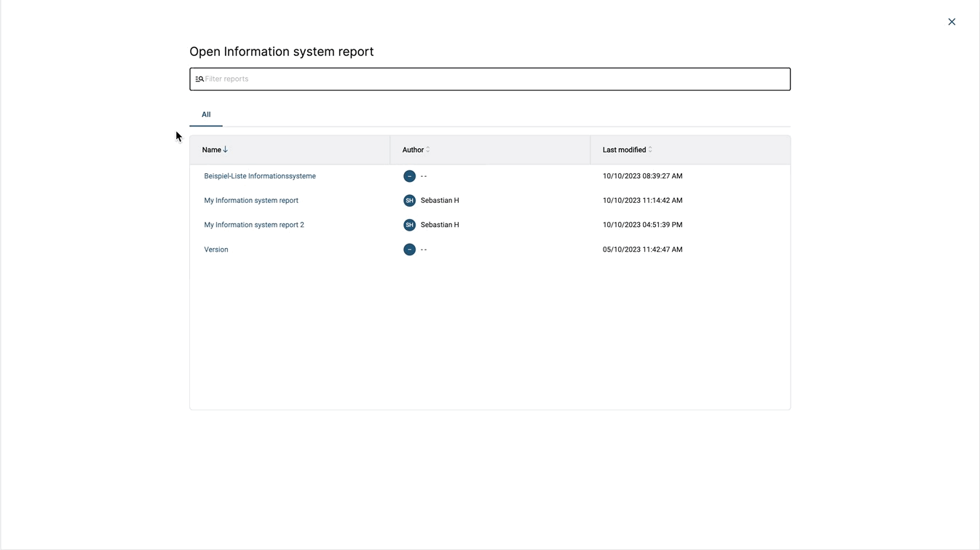Image resolution: width=980 pixels, height=550 pixels.
Task: Close the Open Information system report dialog
Action: click(x=952, y=22)
